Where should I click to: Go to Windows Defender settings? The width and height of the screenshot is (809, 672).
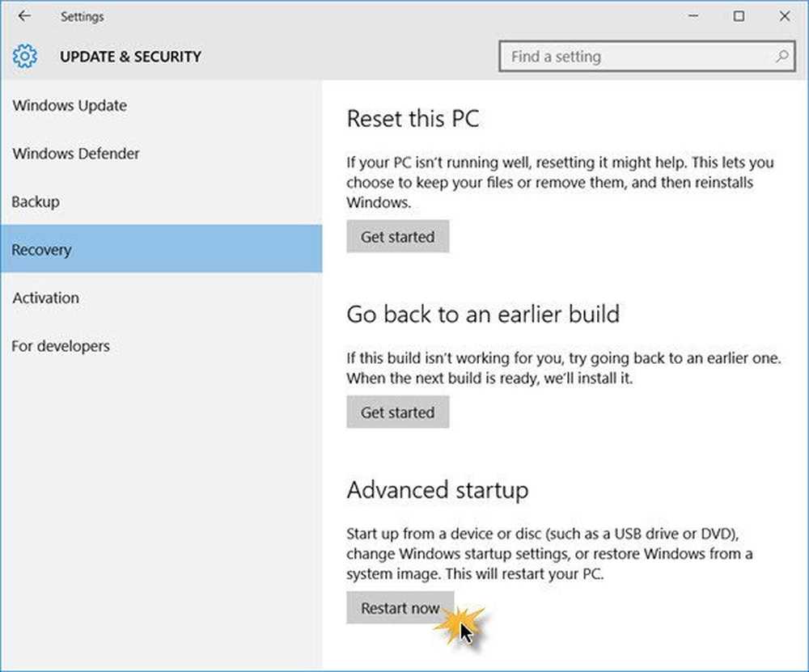76,154
